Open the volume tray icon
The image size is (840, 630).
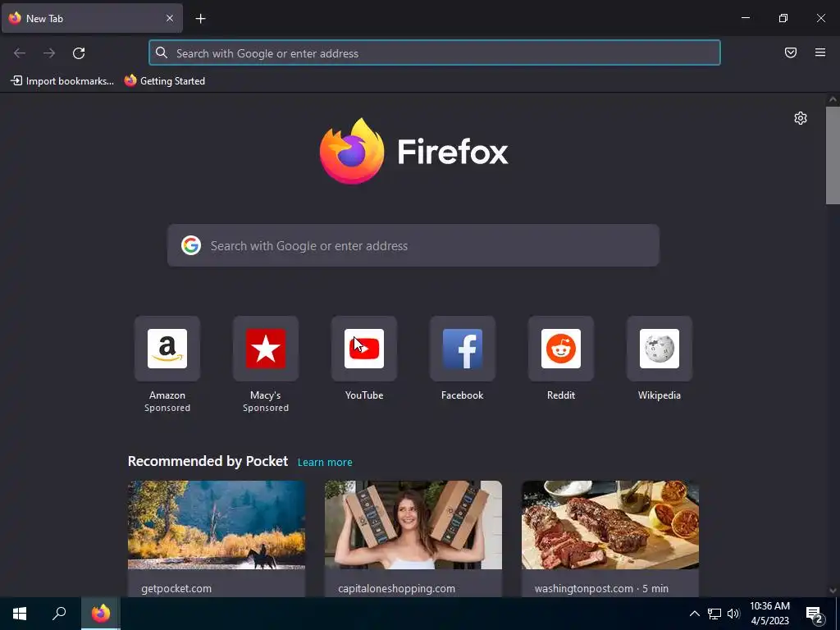click(x=733, y=614)
